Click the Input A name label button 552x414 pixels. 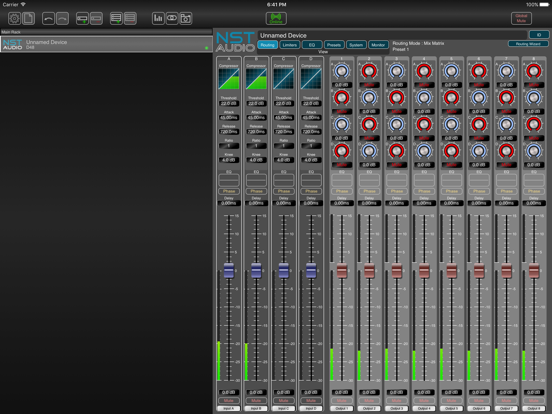[229, 409]
